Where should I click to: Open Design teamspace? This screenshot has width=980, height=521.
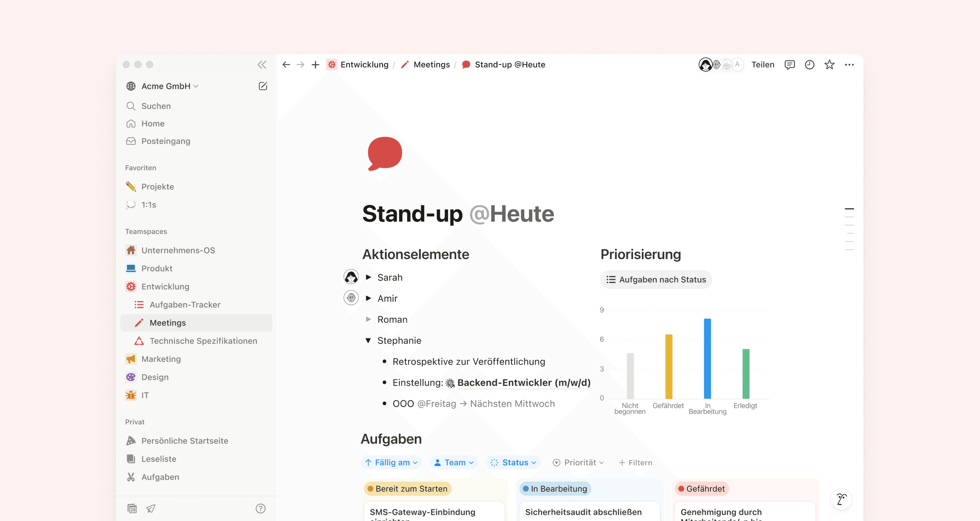coord(196,377)
